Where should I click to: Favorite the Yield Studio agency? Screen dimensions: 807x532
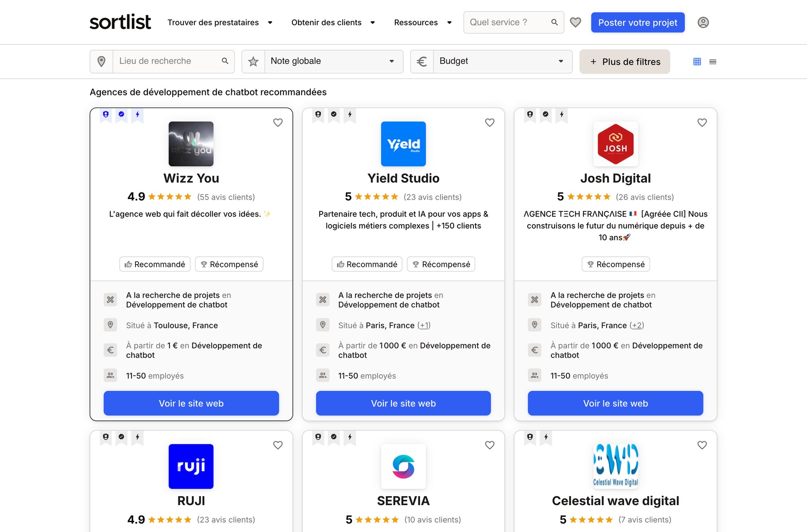[490, 122]
